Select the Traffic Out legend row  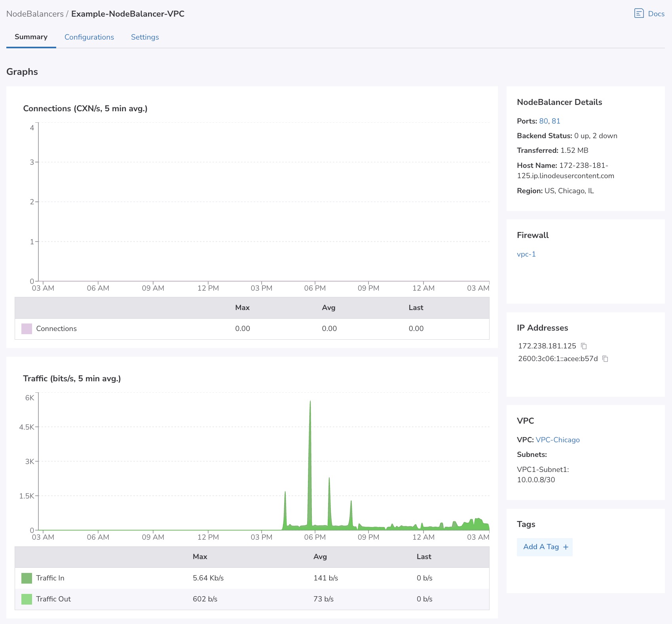(x=53, y=599)
